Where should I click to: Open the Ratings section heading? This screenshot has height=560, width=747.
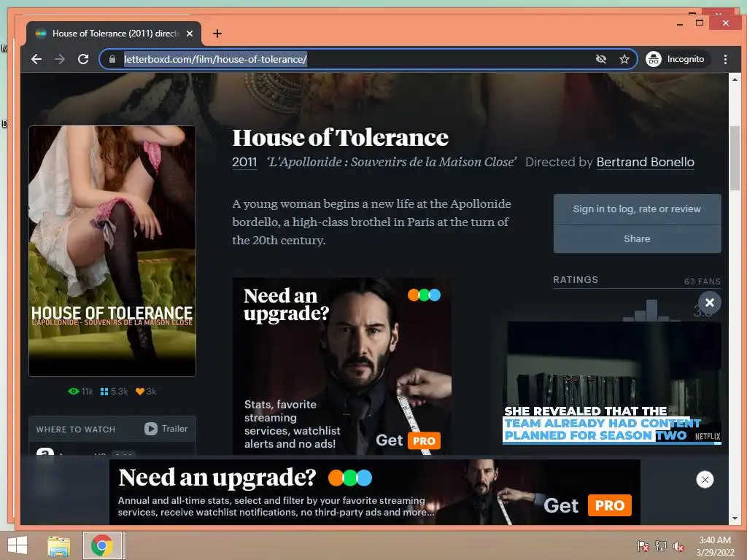[x=576, y=279]
